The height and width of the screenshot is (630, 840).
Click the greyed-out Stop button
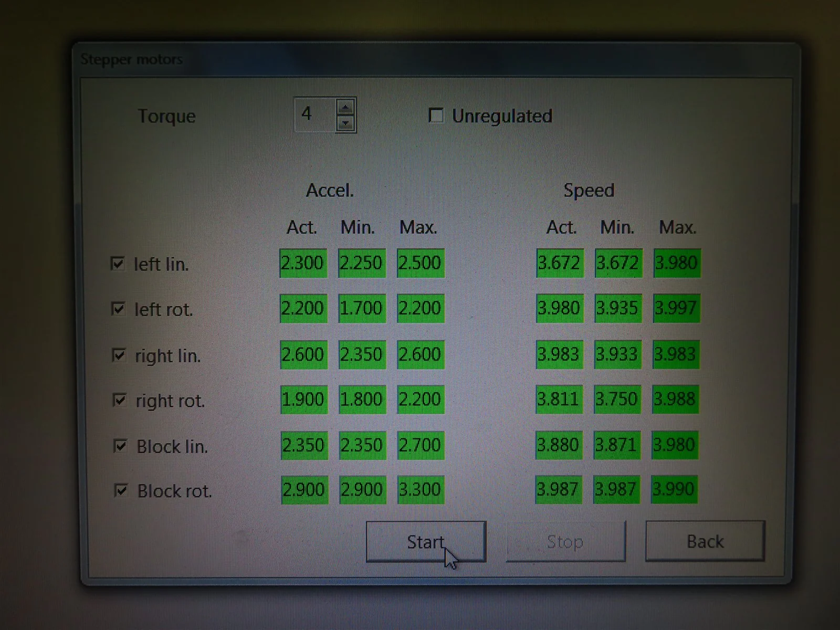[x=565, y=541]
